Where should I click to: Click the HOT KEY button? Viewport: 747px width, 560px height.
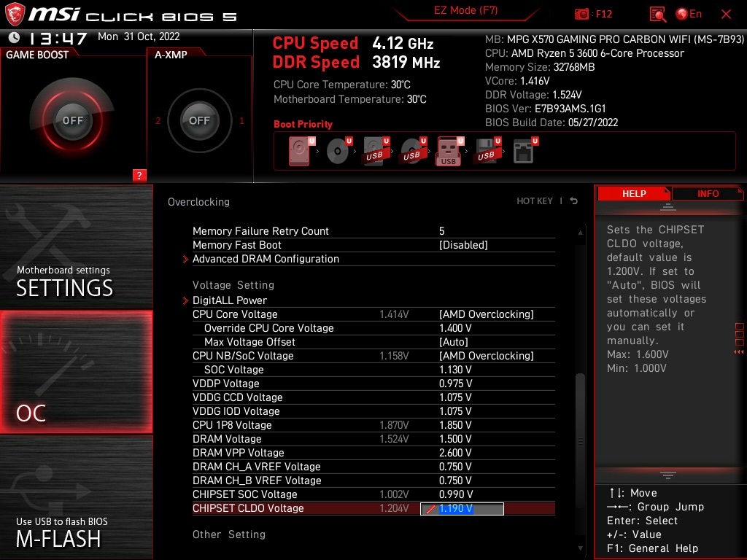click(x=535, y=201)
